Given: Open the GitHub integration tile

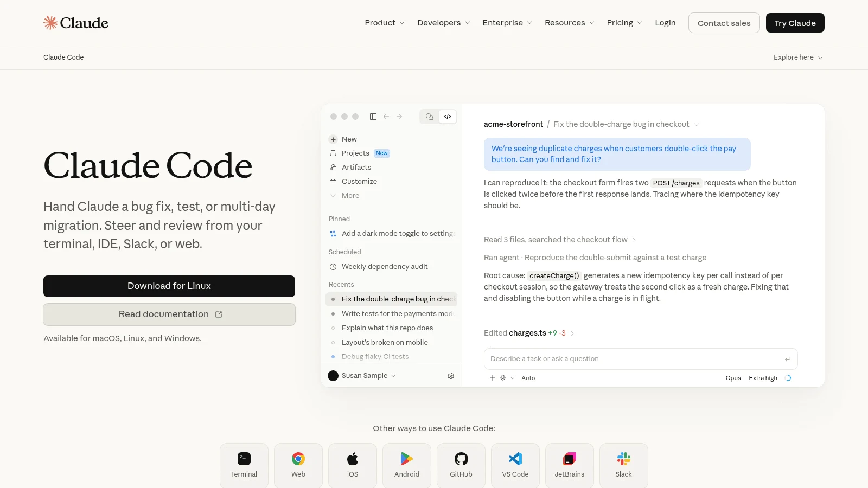Looking at the screenshot, I should tap(461, 465).
